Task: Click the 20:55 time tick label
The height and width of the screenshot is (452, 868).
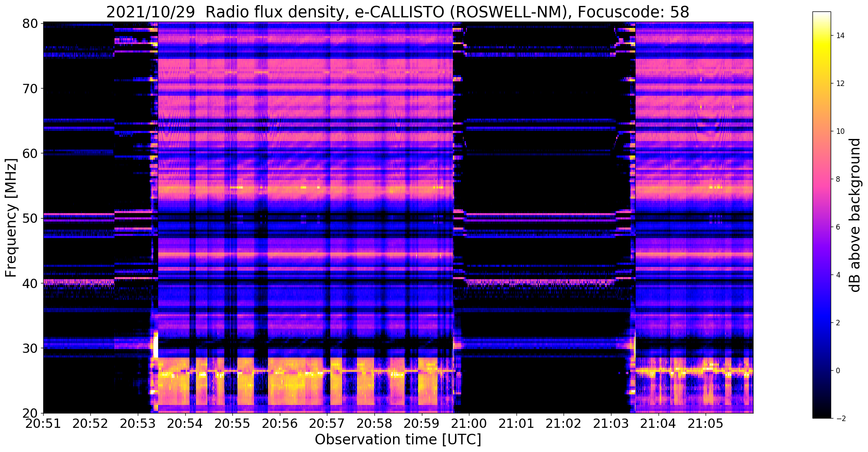Action: coord(232,423)
